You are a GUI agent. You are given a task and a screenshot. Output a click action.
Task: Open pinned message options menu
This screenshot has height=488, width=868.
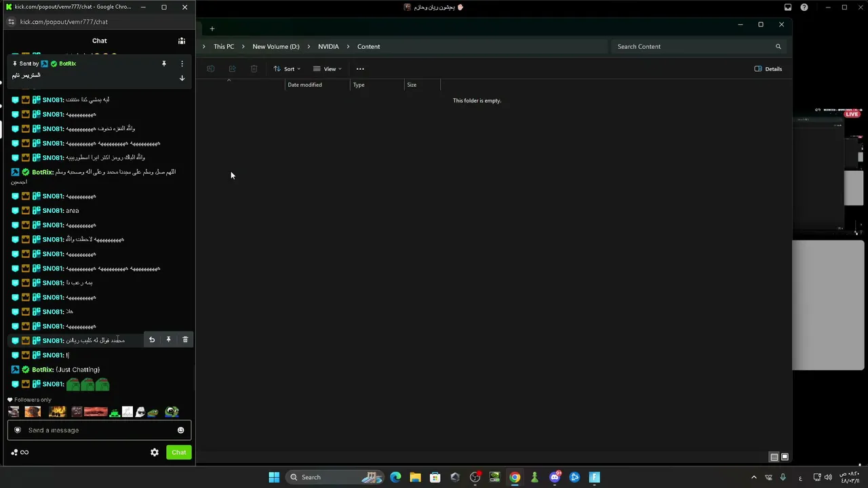[182, 63]
